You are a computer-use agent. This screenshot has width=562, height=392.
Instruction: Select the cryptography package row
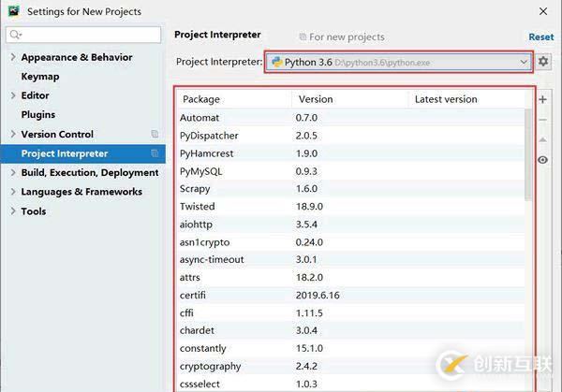coord(351,366)
